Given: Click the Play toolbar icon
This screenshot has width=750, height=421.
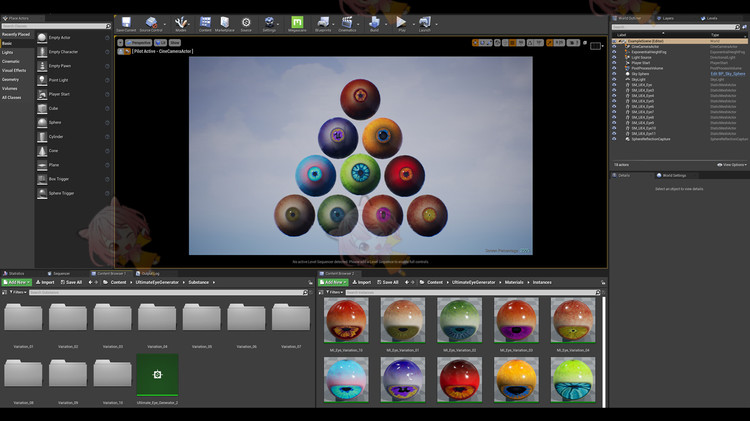Looking at the screenshot, I should (401, 24).
